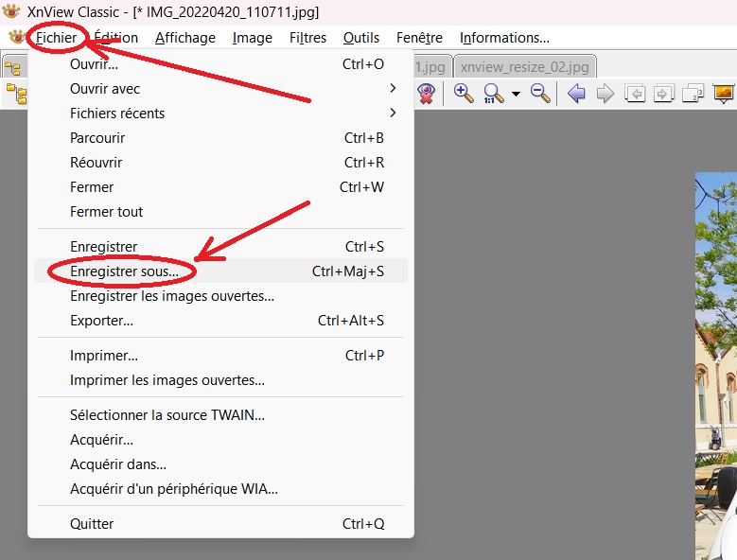737x560 pixels.
Task: Expand the Ouvrir avec submenu
Action: click(x=221, y=88)
